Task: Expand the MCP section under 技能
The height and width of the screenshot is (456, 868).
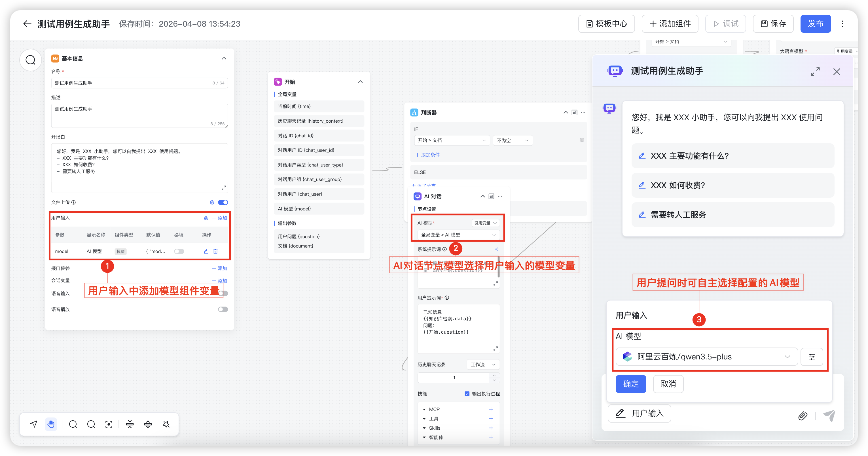Action: pos(424,409)
